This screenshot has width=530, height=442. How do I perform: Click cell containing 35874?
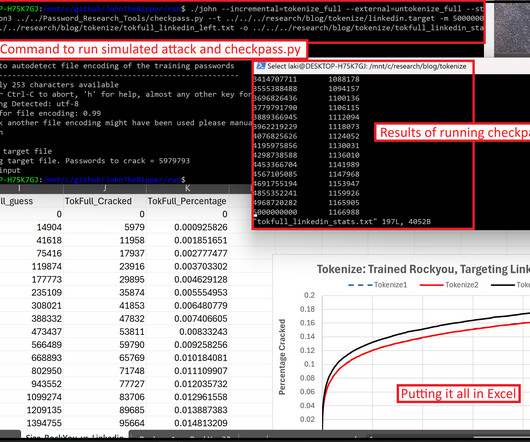[x=105, y=292]
